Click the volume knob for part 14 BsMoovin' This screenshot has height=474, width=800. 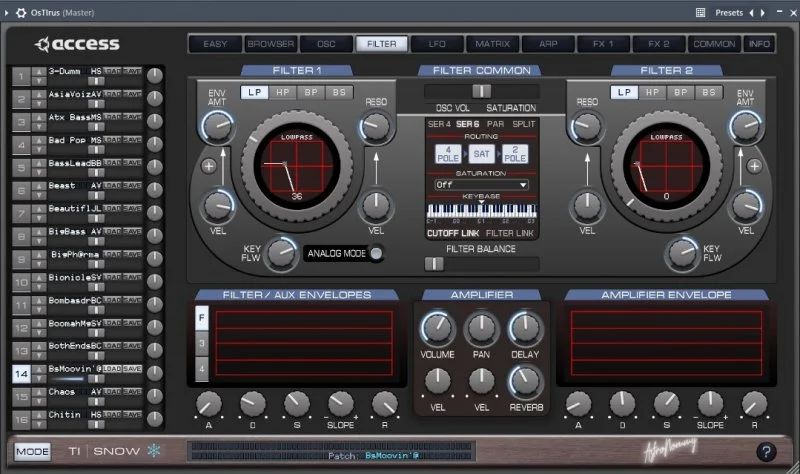155,373
